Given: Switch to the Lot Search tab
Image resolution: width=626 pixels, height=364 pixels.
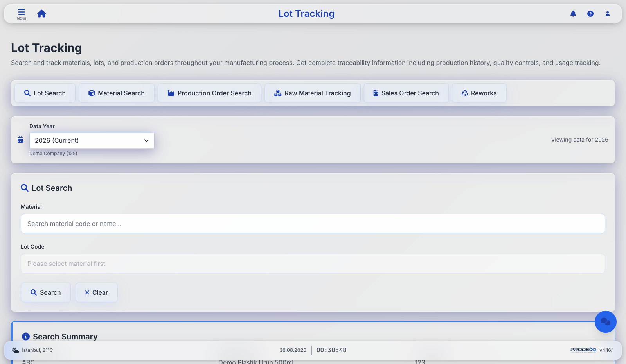Looking at the screenshot, I should click(45, 93).
